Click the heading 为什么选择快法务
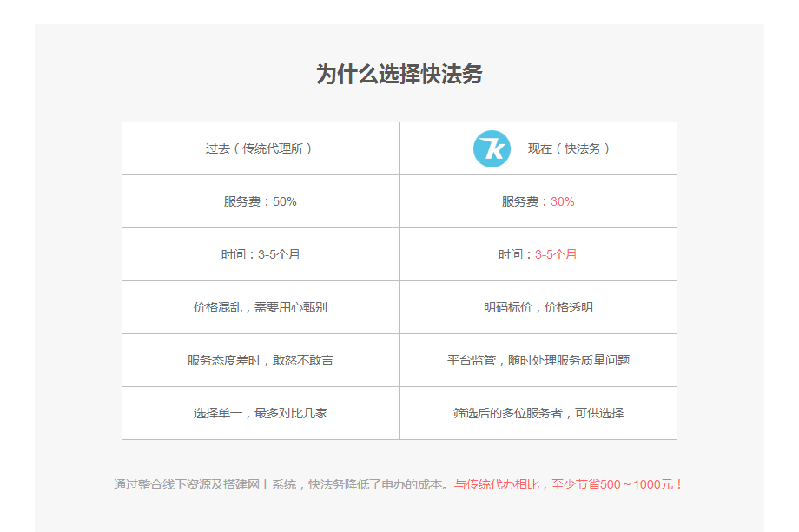This screenshot has height=532, width=799. (x=399, y=75)
